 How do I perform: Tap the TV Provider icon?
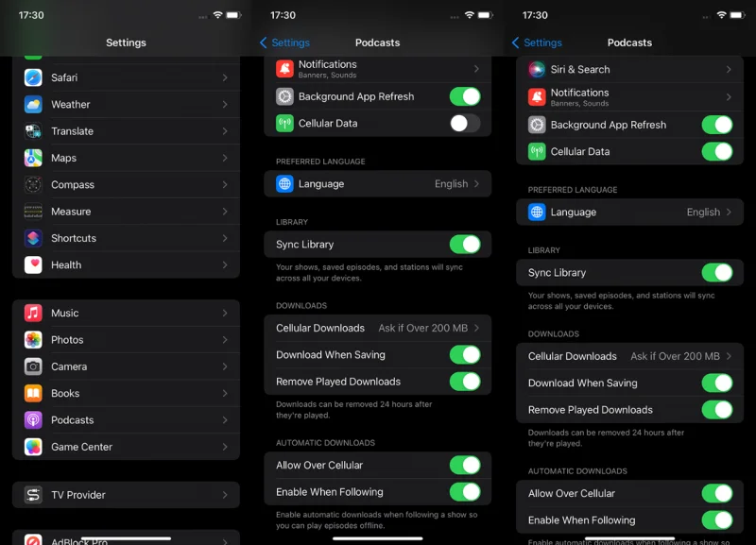click(33, 495)
